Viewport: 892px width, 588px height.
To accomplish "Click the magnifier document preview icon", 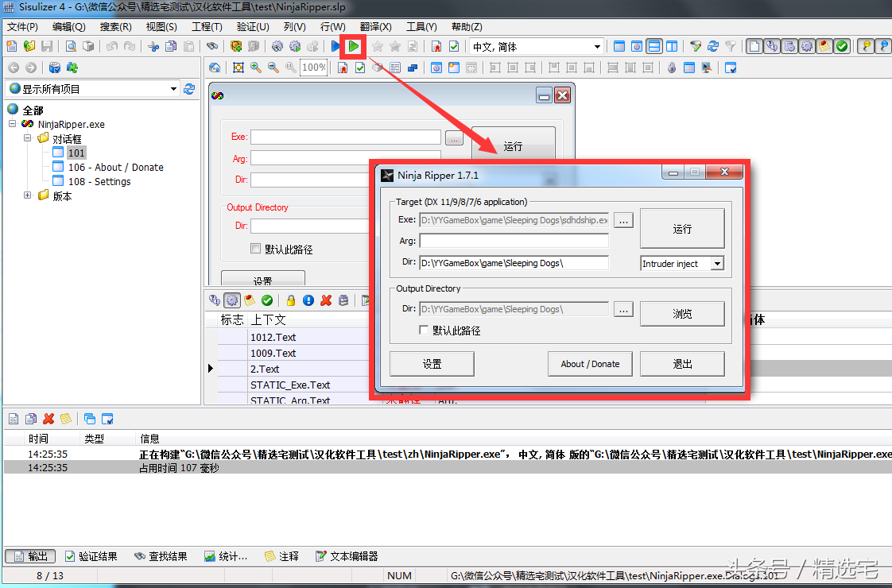I will coord(71,47).
